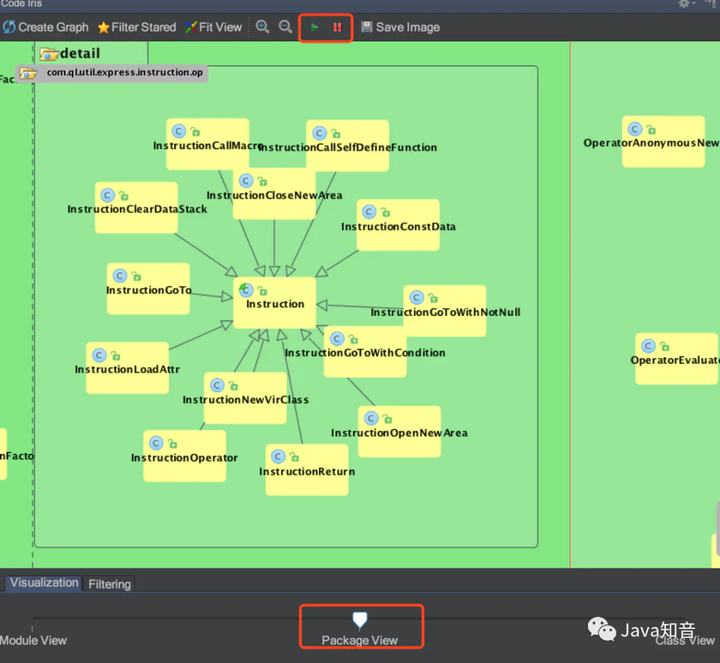This screenshot has width=720, height=663.
Task: Zoom out with the magnifier minus icon
Action: [x=285, y=27]
